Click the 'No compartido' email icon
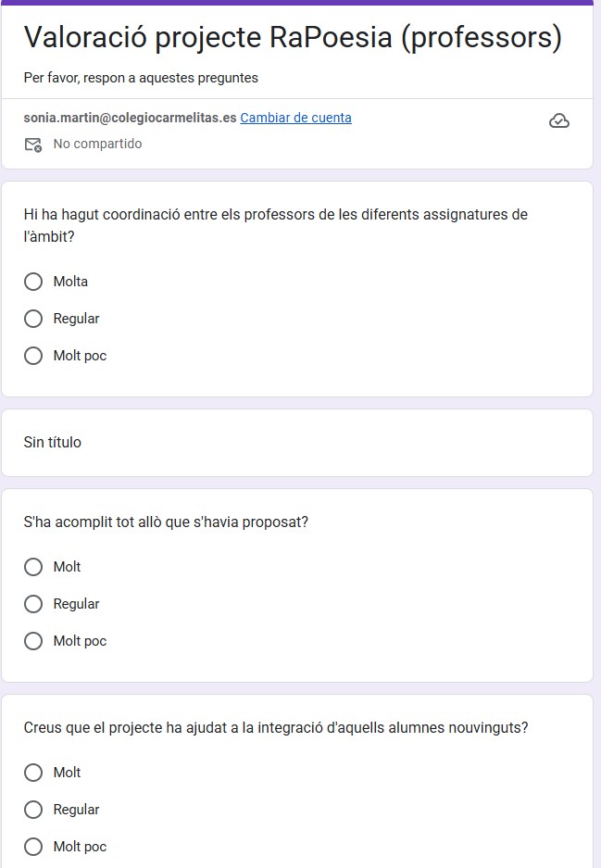The height and width of the screenshot is (868, 601). [33, 145]
